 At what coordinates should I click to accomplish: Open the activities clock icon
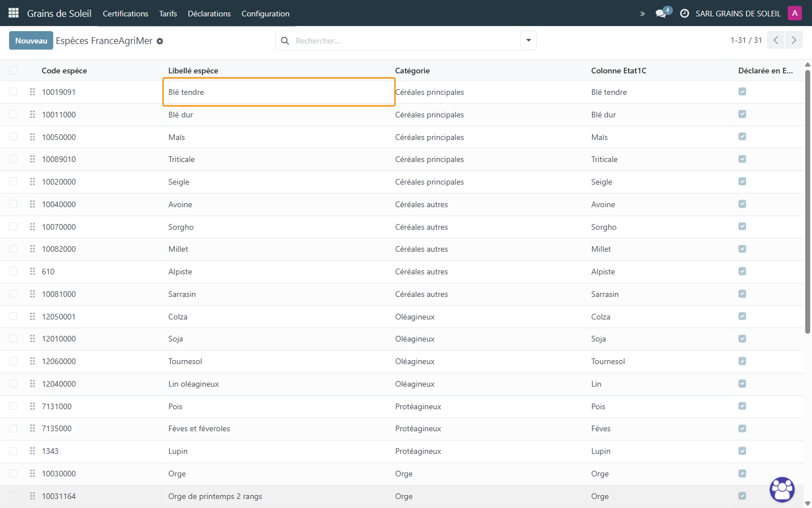(x=685, y=14)
